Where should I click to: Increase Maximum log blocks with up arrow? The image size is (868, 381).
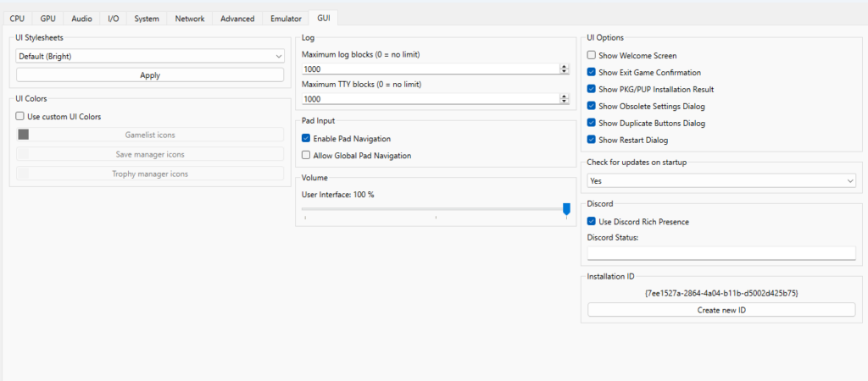point(565,67)
